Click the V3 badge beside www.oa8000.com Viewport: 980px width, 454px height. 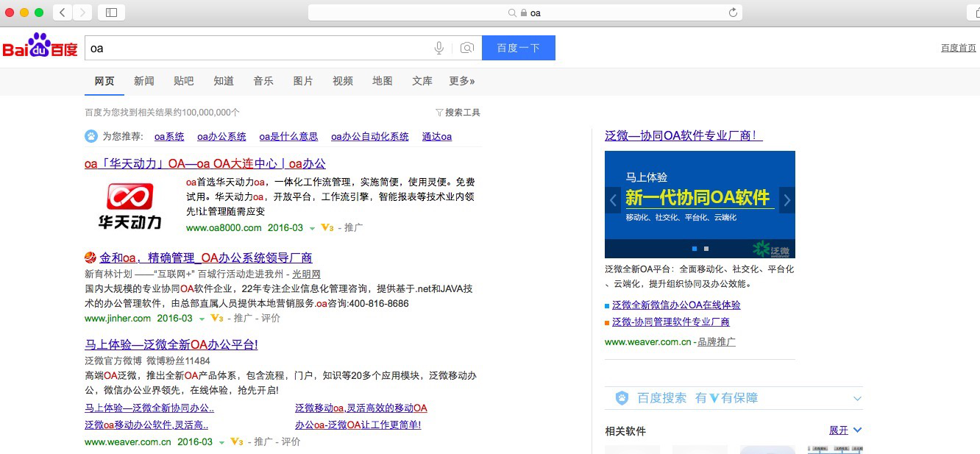(325, 228)
